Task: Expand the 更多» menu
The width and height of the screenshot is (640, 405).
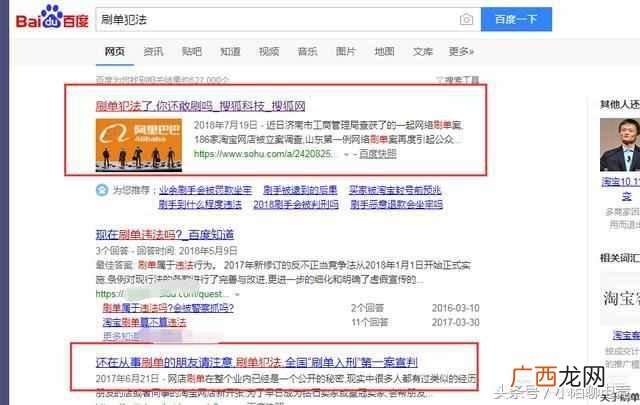Action: point(461,51)
